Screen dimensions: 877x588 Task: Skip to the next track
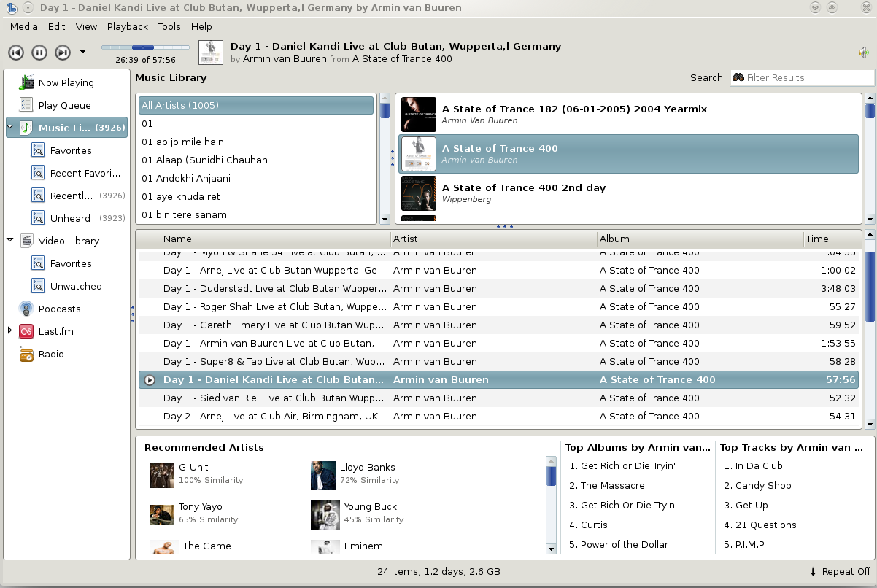pyautogui.click(x=63, y=52)
